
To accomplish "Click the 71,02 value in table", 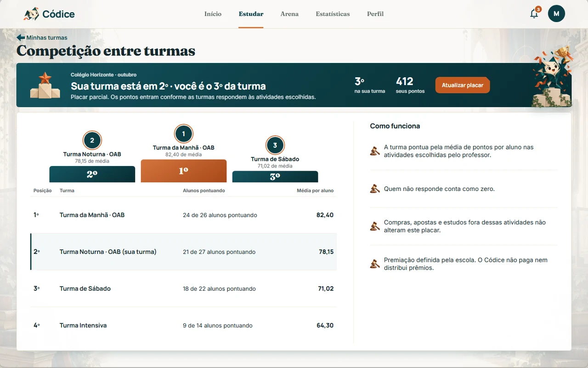I will 325,288.
